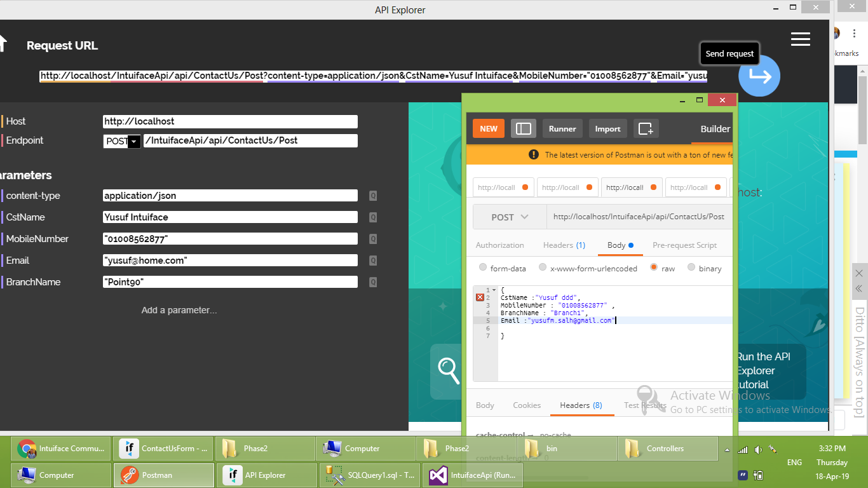The height and width of the screenshot is (488, 868).
Task: Click Add a parameter link
Action: 179,311
